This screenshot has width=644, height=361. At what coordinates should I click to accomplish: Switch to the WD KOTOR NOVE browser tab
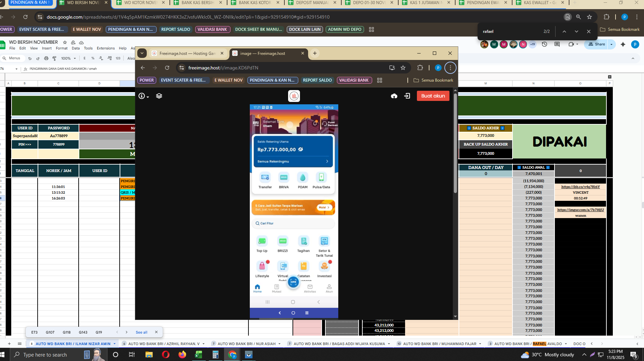pos(141,3)
